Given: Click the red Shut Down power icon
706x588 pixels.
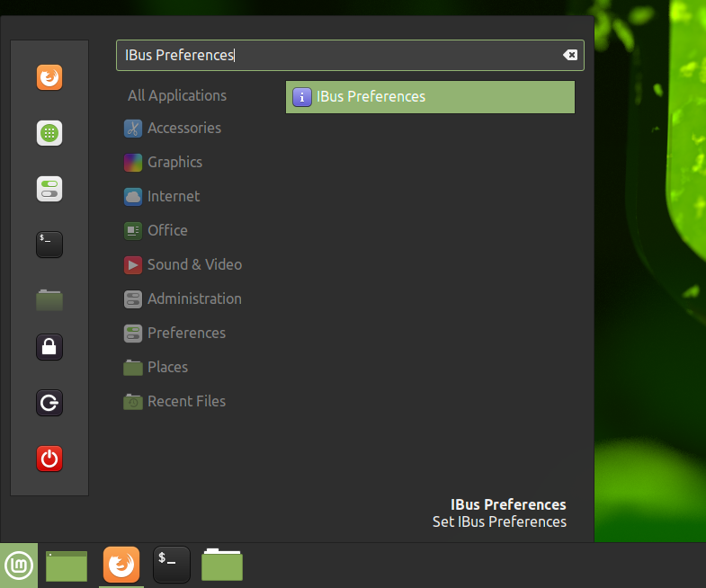Looking at the screenshot, I should point(49,459).
